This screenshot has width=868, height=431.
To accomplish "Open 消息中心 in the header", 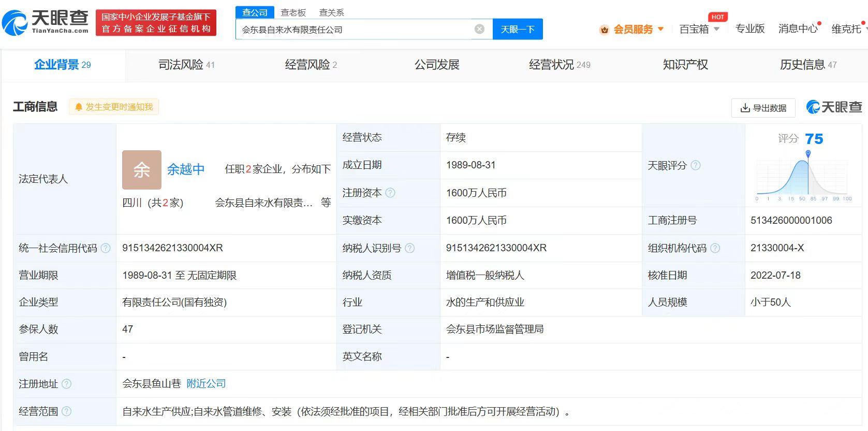I will click(798, 28).
